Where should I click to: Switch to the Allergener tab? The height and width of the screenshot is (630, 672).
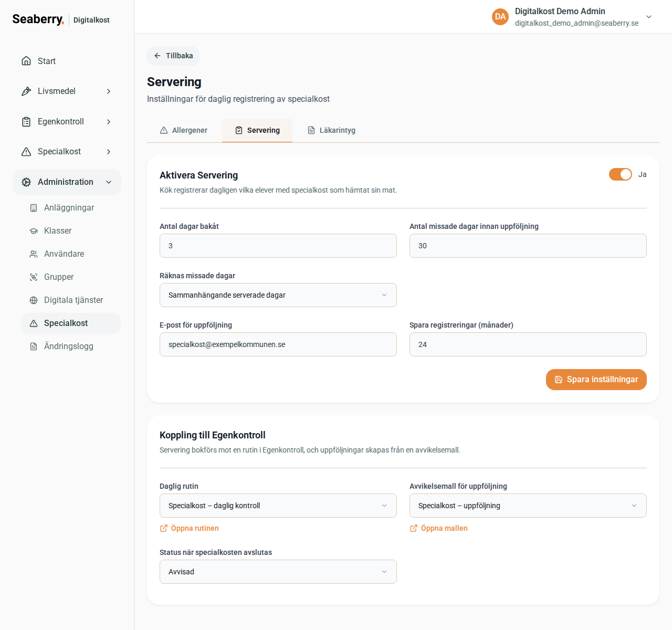point(184,130)
